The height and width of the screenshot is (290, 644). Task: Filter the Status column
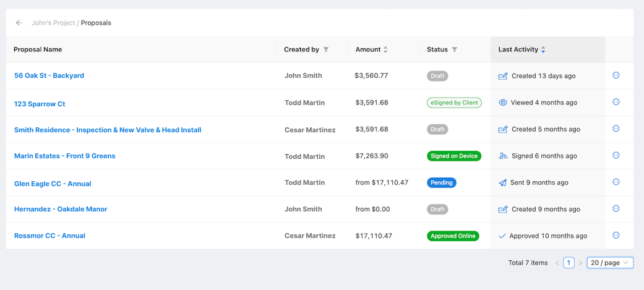tap(454, 49)
